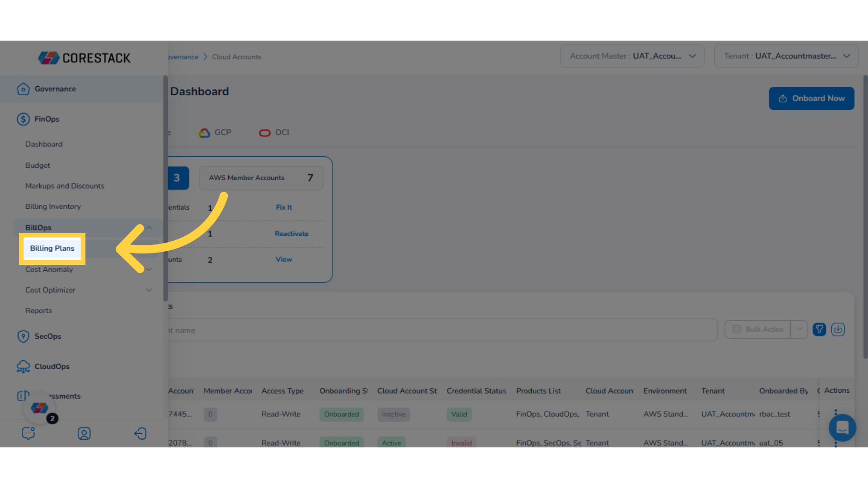Select the AWS Member Accounts card
Image resolution: width=868 pixels, height=488 pixels.
click(x=261, y=178)
